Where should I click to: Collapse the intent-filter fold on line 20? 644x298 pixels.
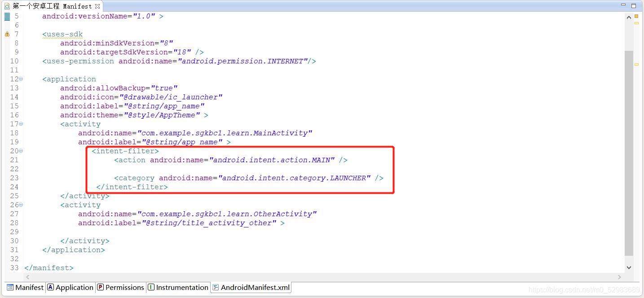(x=21, y=151)
